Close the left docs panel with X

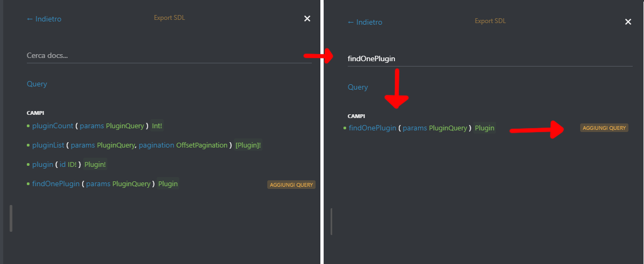point(307,19)
